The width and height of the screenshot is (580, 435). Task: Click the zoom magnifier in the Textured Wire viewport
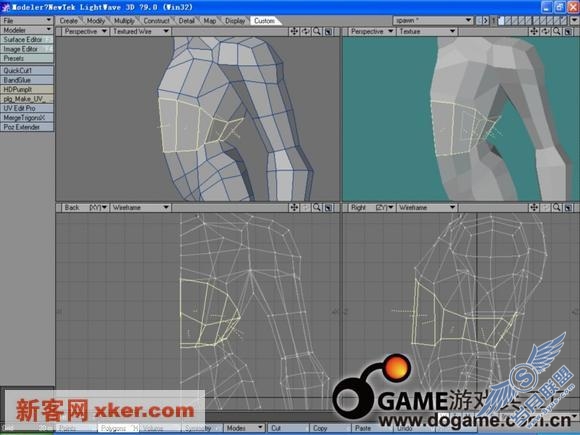(x=317, y=31)
